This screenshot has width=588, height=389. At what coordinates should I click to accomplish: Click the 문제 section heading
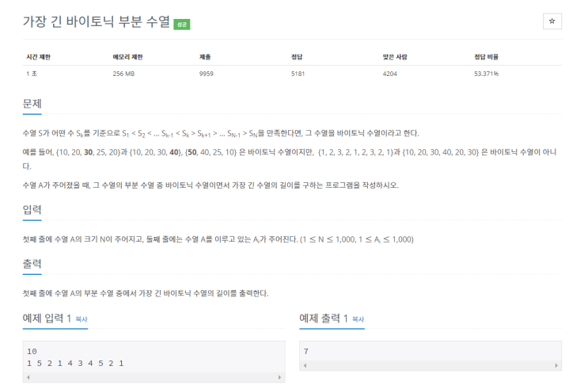[x=32, y=104]
